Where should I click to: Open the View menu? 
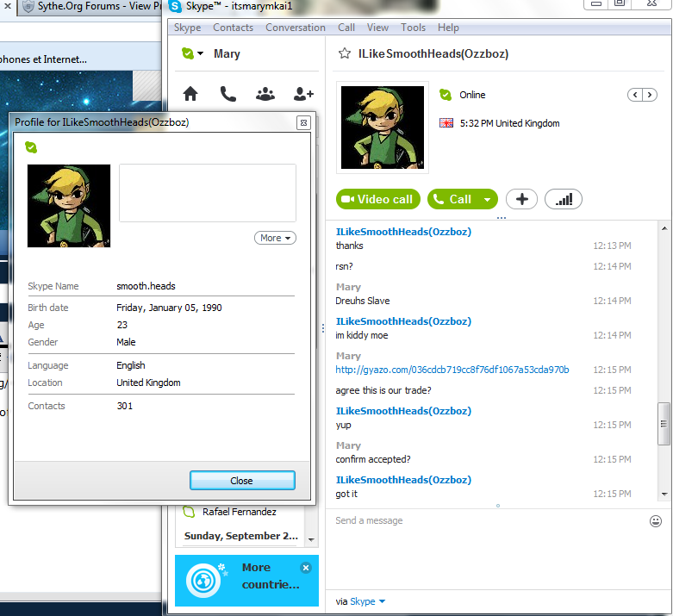377,28
